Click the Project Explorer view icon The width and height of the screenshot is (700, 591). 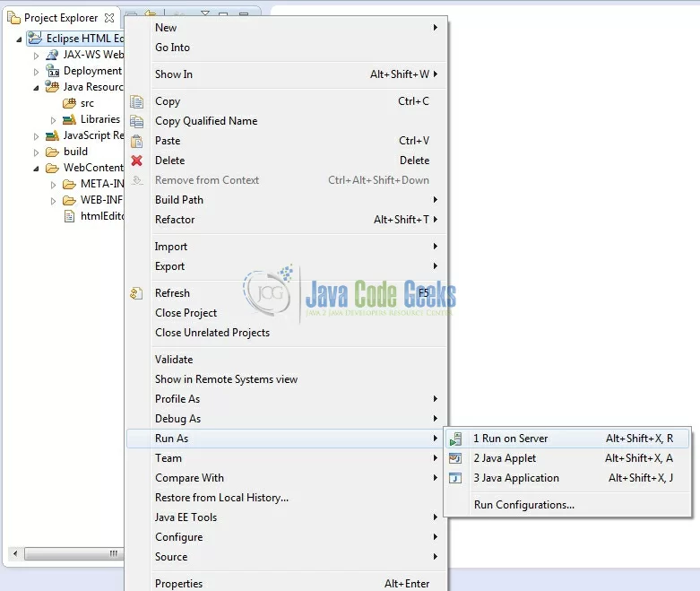tap(13, 18)
